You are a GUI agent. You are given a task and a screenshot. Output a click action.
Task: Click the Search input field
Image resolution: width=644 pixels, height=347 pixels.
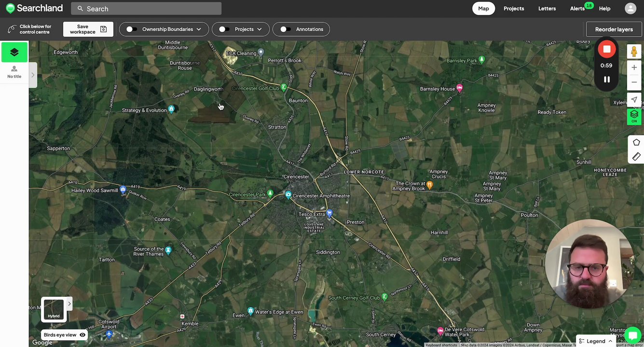tap(146, 9)
